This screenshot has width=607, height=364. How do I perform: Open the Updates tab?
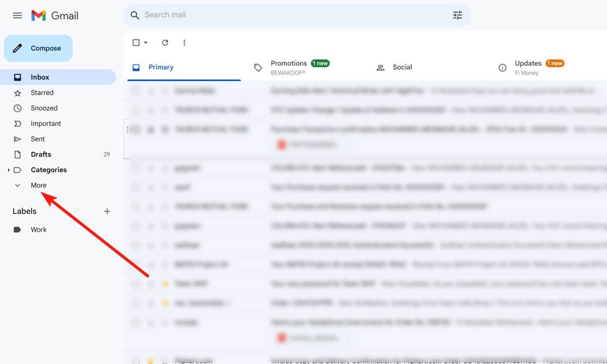[529, 63]
